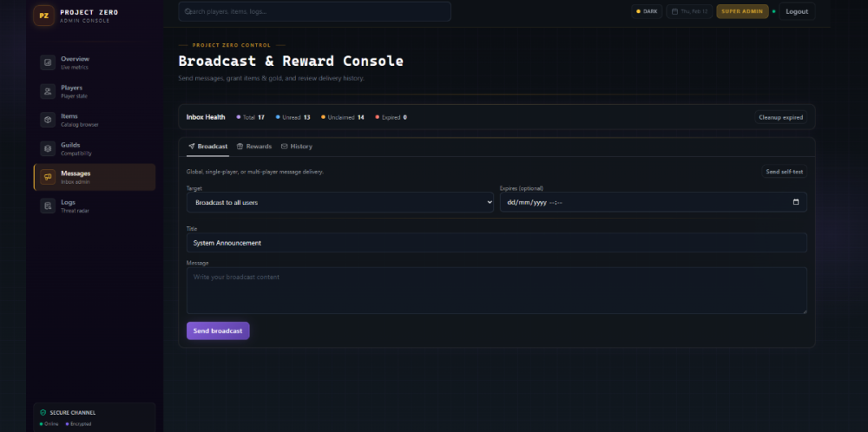Open Overview via its sidebar icon
The image size is (868, 432).
click(x=48, y=62)
